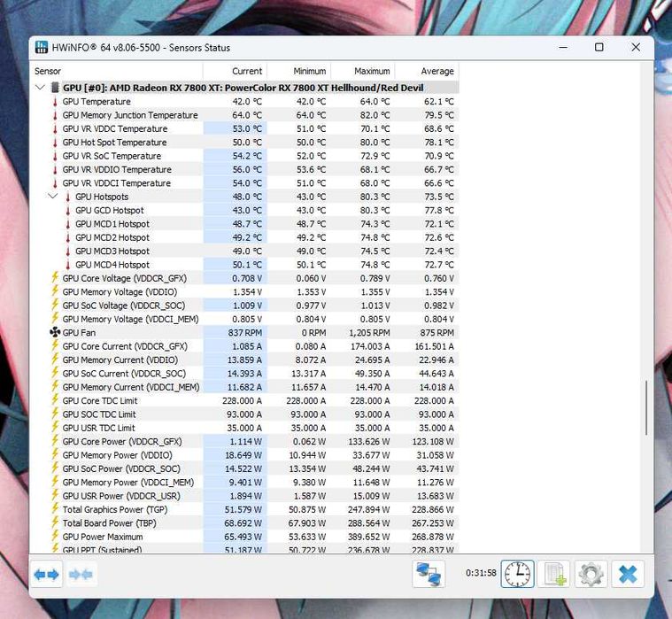Image resolution: width=672 pixels, height=619 pixels.
Task: Click the Minimum column header
Action: tap(298, 71)
